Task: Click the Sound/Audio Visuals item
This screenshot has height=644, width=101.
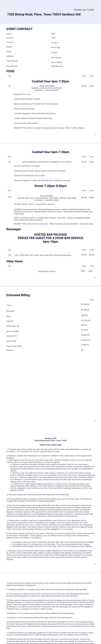Action: click(x=47, y=271)
